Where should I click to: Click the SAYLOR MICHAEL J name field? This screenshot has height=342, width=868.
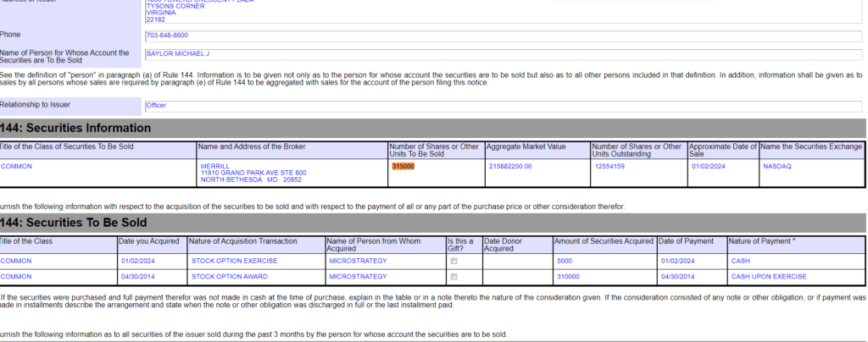(504, 55)
